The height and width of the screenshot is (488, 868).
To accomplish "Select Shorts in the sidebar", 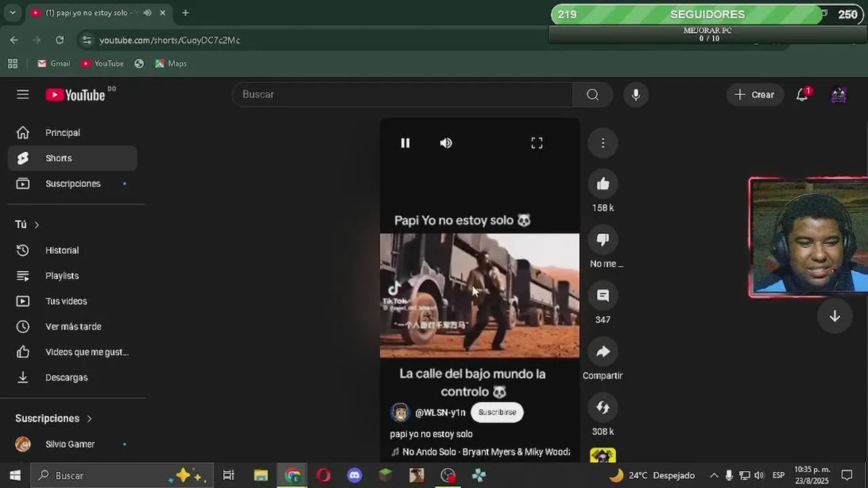I will tap(73, 158).
